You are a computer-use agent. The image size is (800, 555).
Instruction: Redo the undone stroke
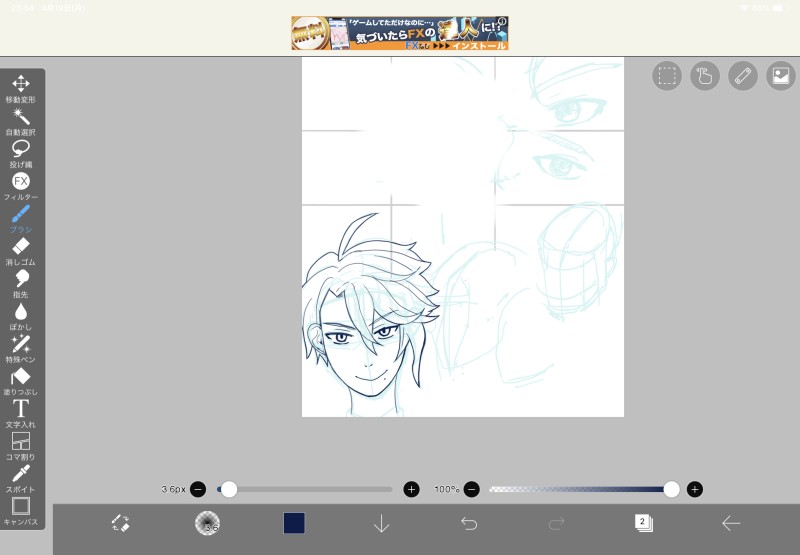click(x=556, y=523)
